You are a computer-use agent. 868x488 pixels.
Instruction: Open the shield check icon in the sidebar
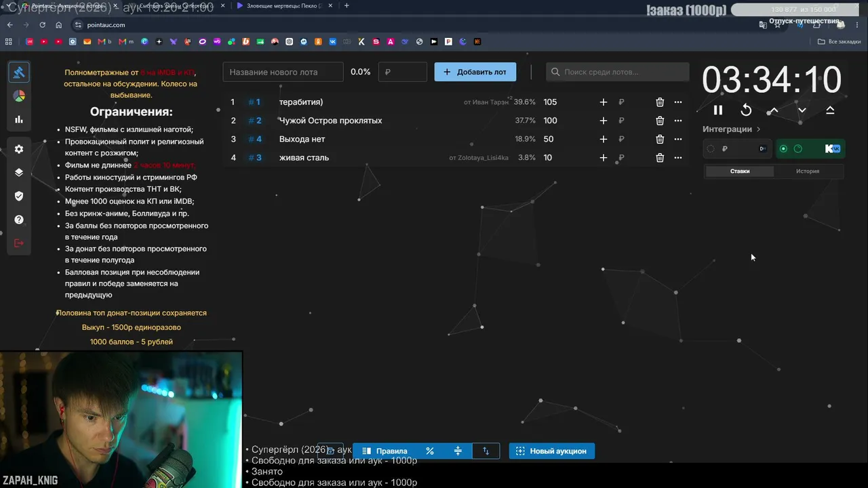(x=19, y=196)
